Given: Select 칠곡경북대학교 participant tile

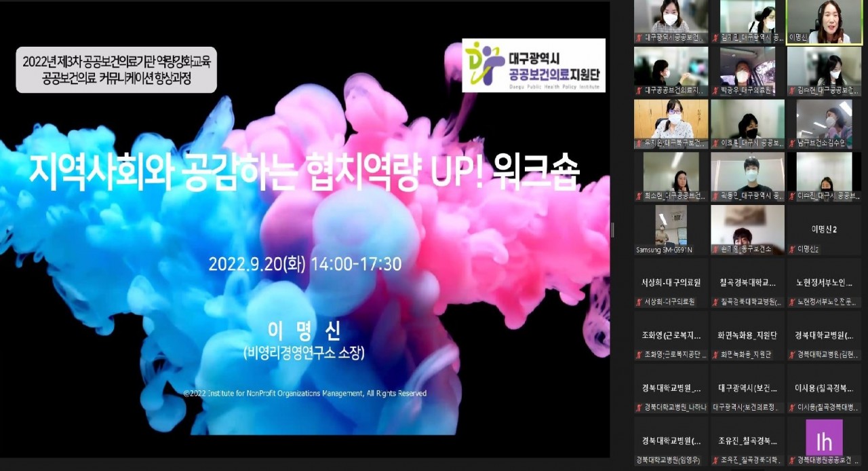Looking at the screenshot, I should pos(747,284).
